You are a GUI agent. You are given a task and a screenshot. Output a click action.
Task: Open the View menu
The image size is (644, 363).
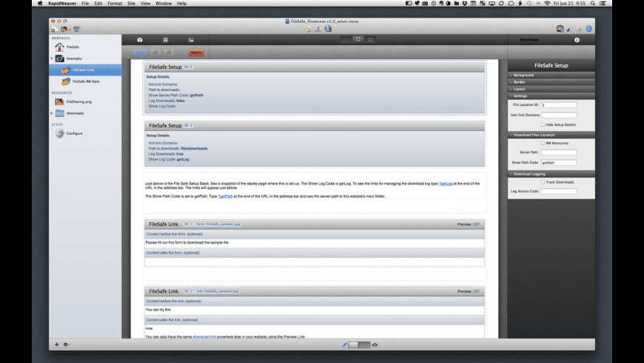pos(145,3)
